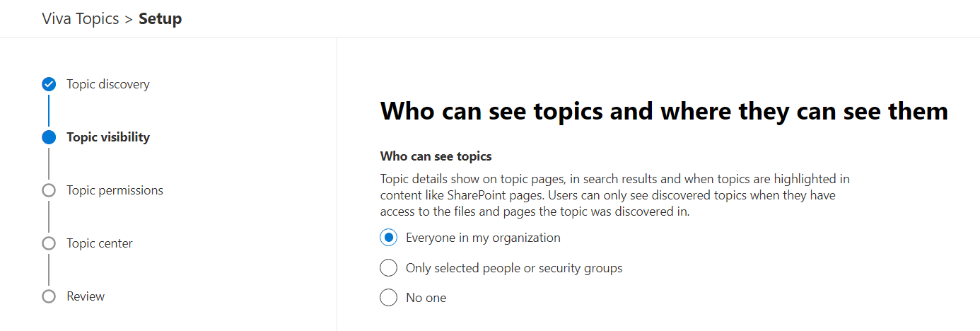Screen dimensions: 980x331
Task: Choose the 'Only selected people or security groups' radio
Action: click(x=388, y=268)
